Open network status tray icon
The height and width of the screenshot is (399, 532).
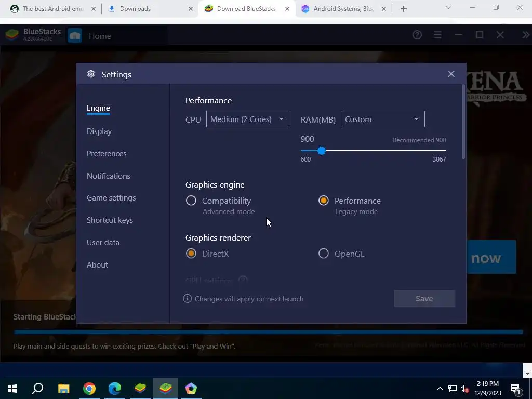coord(453,389)
